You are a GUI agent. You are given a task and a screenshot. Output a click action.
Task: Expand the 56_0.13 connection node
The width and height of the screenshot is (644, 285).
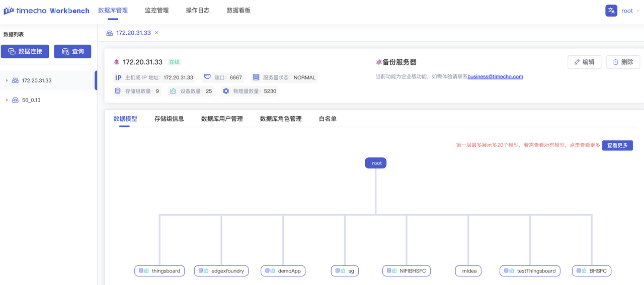[x=7, y=100]
